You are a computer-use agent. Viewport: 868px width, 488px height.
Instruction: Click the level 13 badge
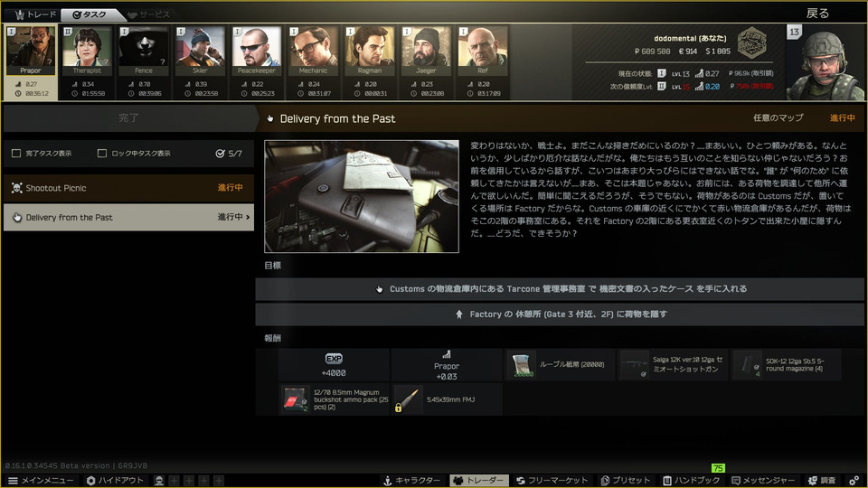pyautogui.click(x=795, y=32)
